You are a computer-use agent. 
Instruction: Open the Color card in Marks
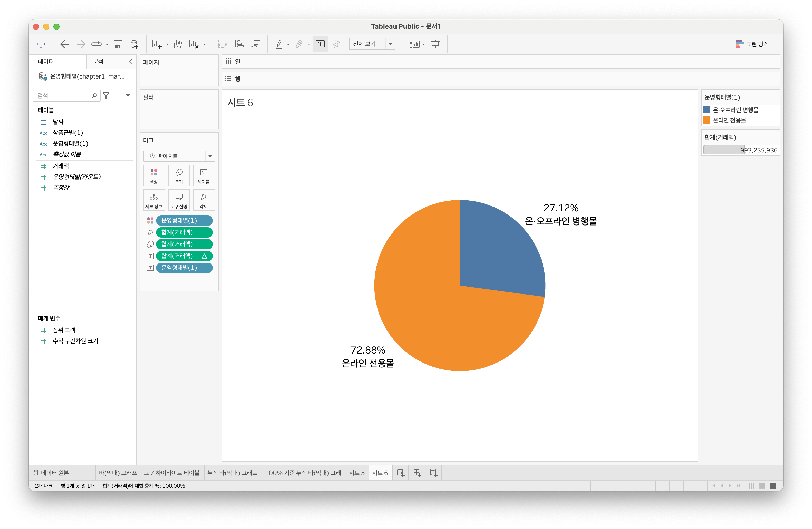(x=154, y=176)
